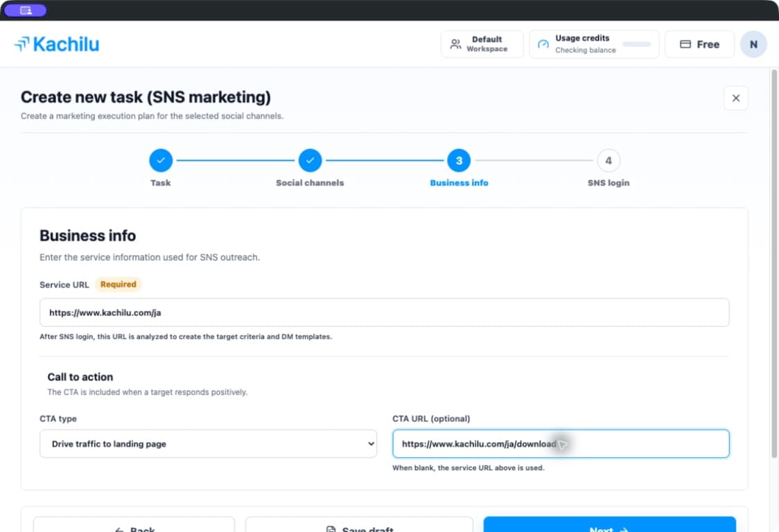Click the Kachilu logo
The height and width of the screenshot is (532, 779).
[x=57, y=44]
